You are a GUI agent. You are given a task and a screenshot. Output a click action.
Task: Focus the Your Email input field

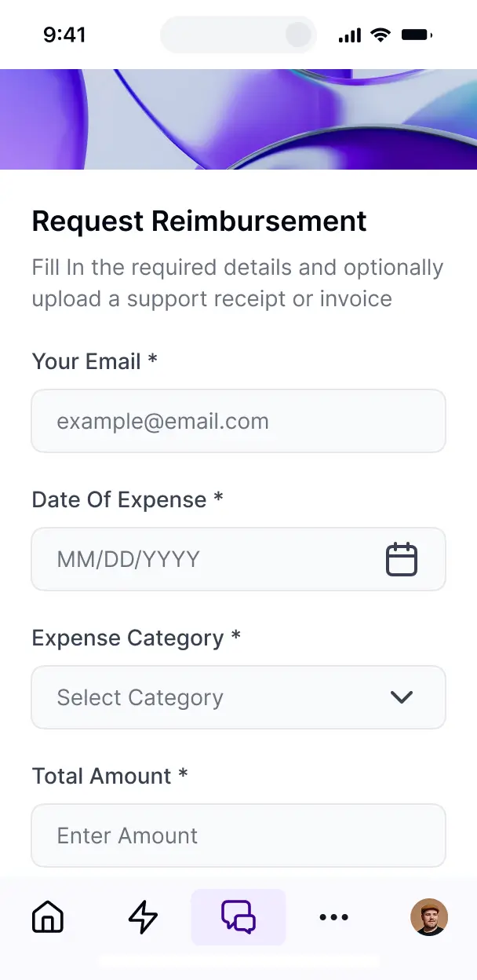tap(238, 421)
